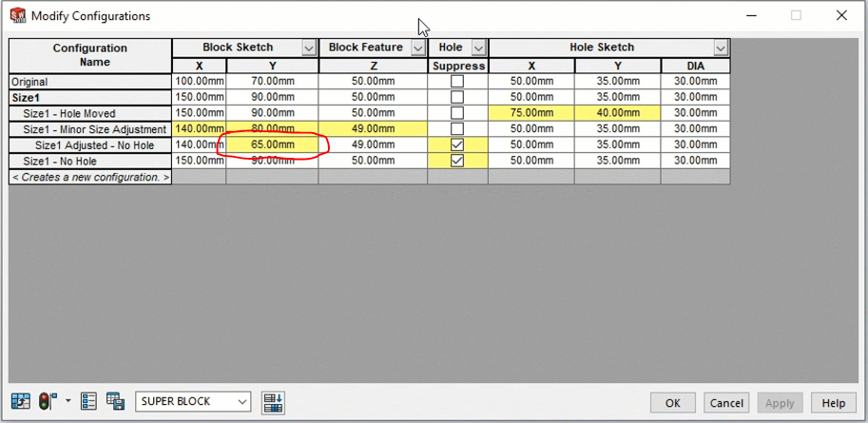Uncheck Suppress for the Size1 - No Hole row

click(457, 161)
